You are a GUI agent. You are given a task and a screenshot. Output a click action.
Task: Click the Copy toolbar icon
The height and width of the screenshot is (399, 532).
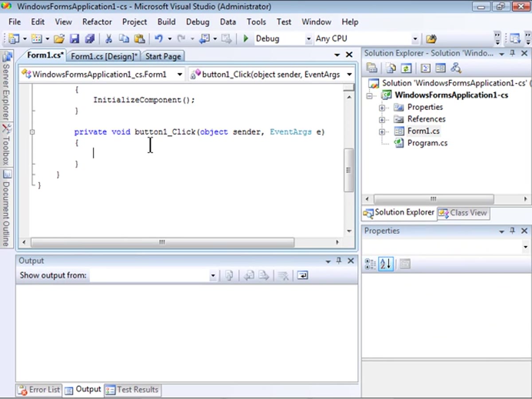tap(124, 39)
